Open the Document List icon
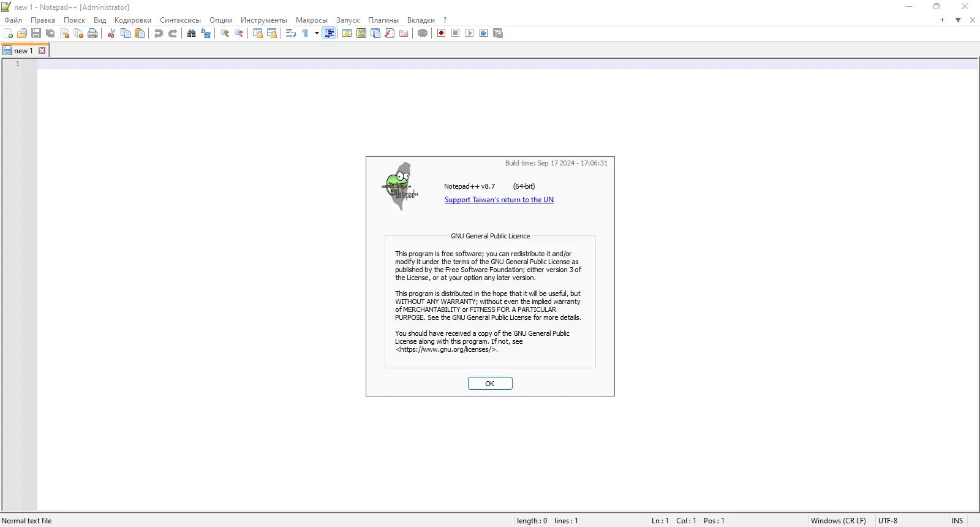 (375, 33)
